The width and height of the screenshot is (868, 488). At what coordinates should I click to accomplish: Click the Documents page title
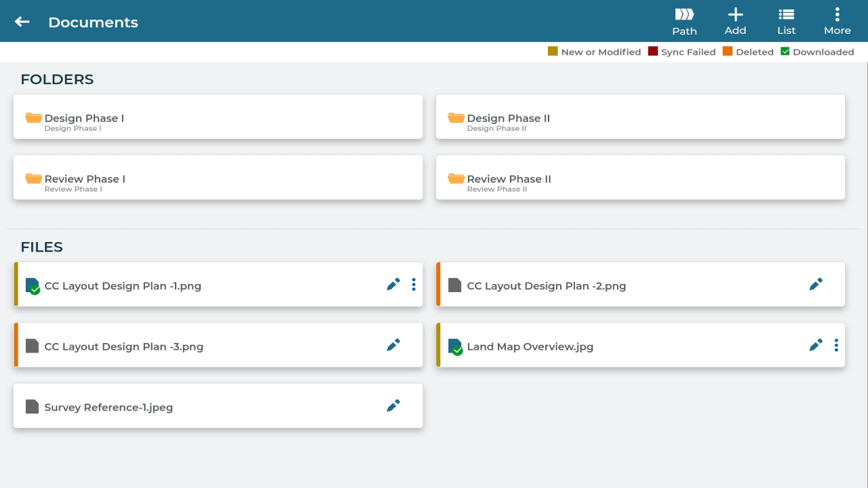point(93,22)
